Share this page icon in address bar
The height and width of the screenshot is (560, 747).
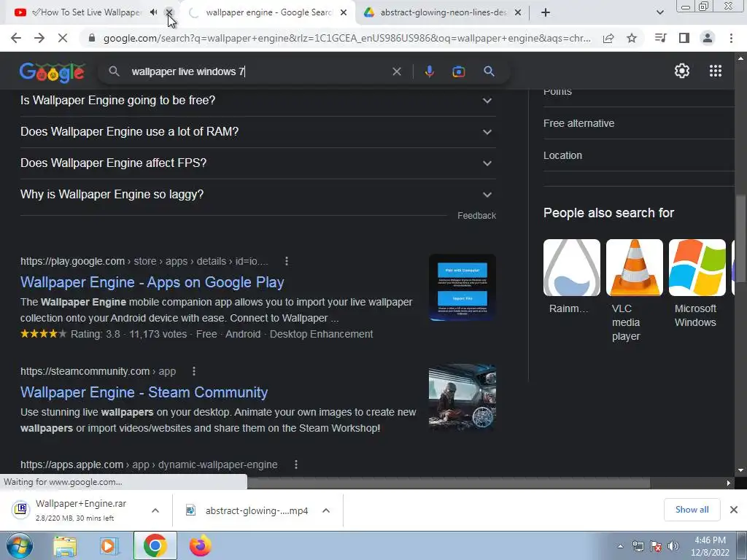click(x=608, y=38)
